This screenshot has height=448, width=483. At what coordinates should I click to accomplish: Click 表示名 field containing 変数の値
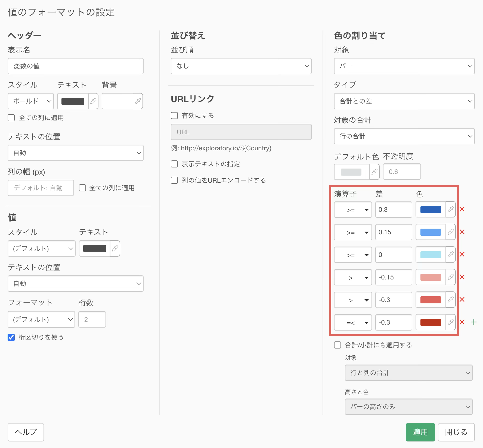[x=76, y=66]
